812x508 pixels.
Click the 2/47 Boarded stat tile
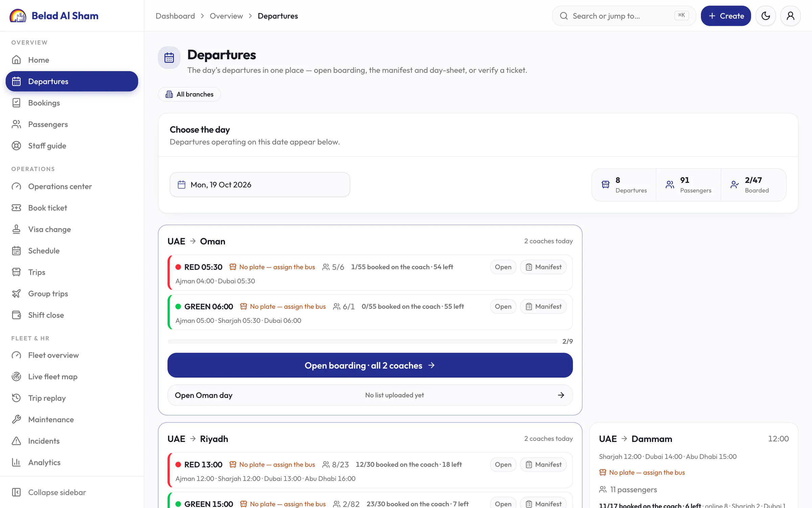(x=753, y=185)
